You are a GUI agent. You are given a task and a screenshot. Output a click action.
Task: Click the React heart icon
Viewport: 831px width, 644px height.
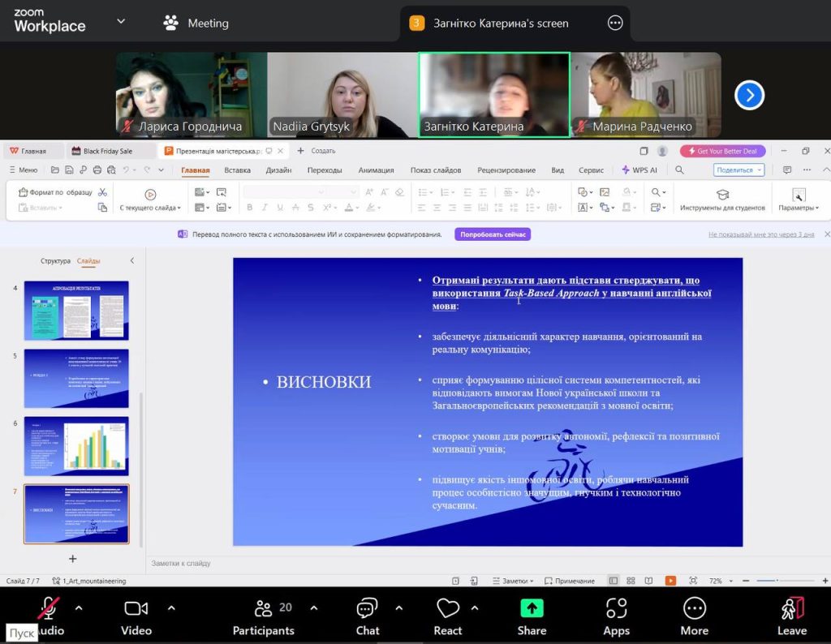click(447, 608)
